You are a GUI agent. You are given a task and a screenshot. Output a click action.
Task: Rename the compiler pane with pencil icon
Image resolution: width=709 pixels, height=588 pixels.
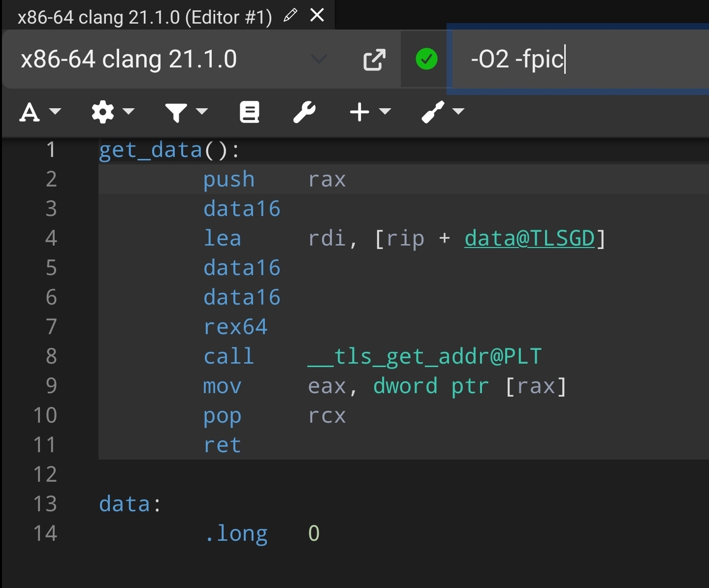290,15
